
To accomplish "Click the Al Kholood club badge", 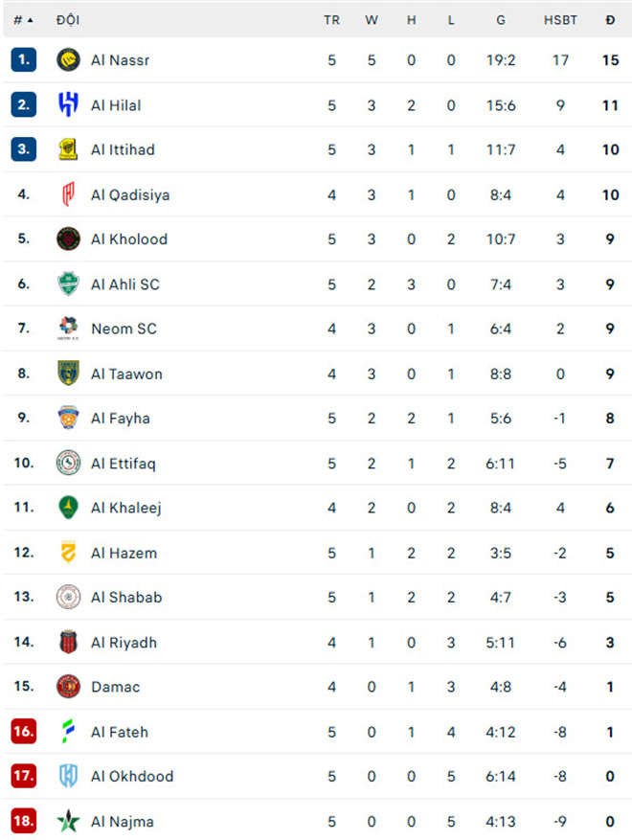I will (x=68, y=238).
